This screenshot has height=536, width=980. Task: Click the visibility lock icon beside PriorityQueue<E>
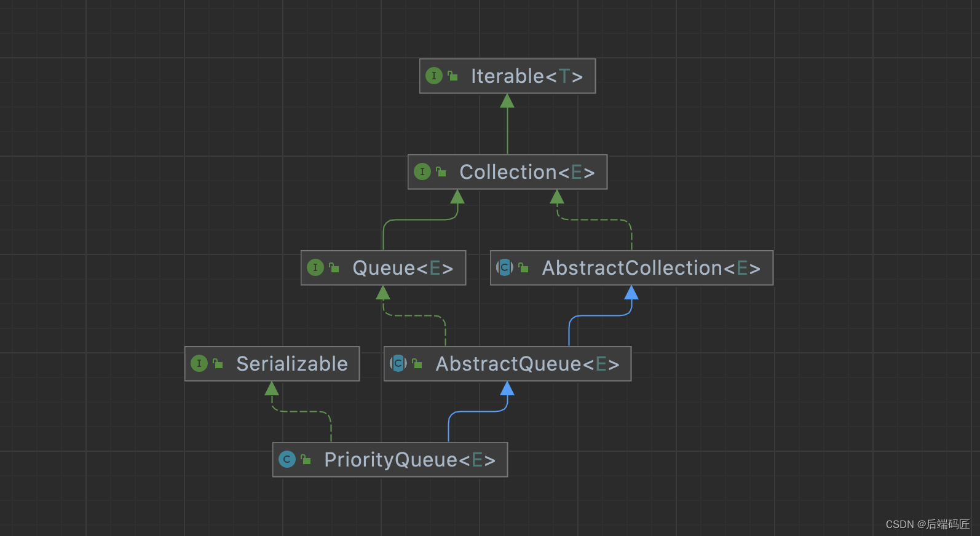306,459
